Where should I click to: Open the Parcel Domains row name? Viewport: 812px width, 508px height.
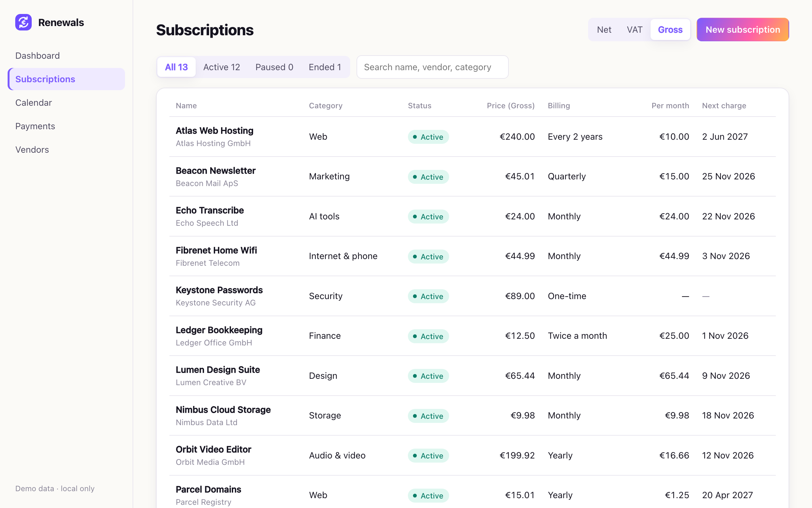[x=208, y=489]
